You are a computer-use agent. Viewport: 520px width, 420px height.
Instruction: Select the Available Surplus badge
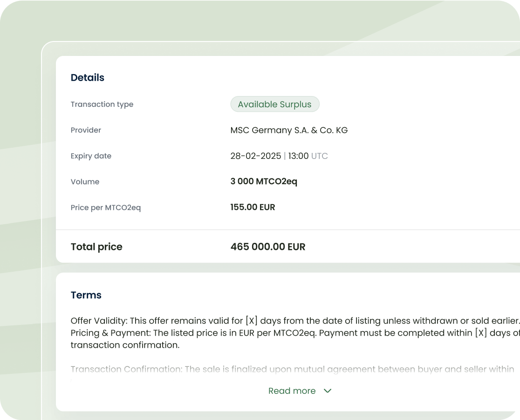274,104
